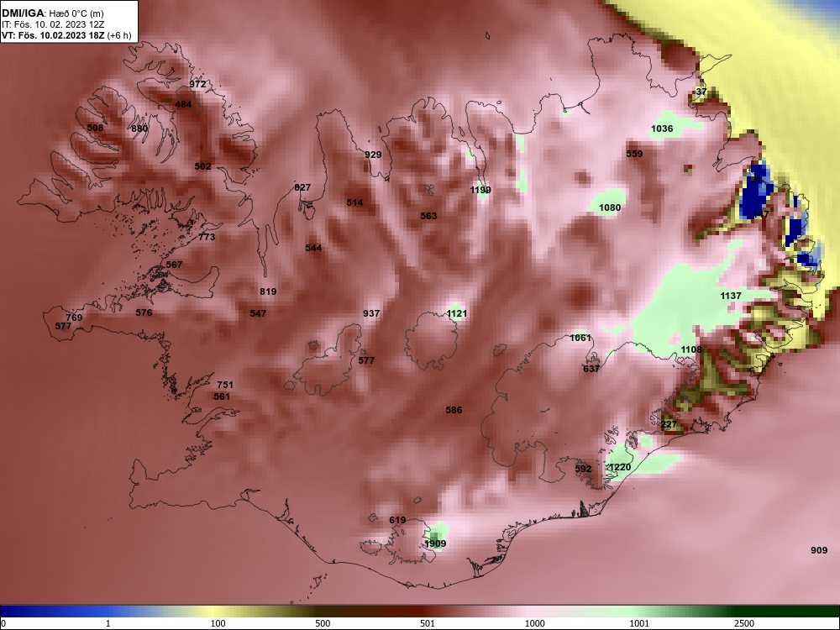Select the 929 height reading

click(373, 155)
